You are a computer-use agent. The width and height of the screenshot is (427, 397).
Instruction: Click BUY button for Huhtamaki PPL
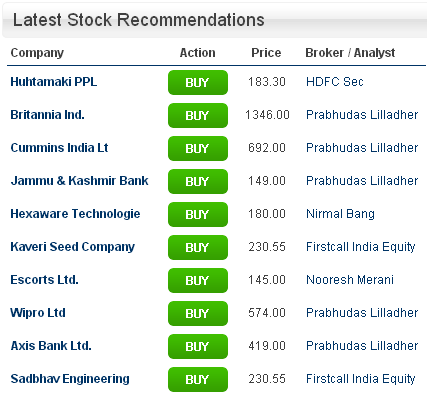click(198, 82)
